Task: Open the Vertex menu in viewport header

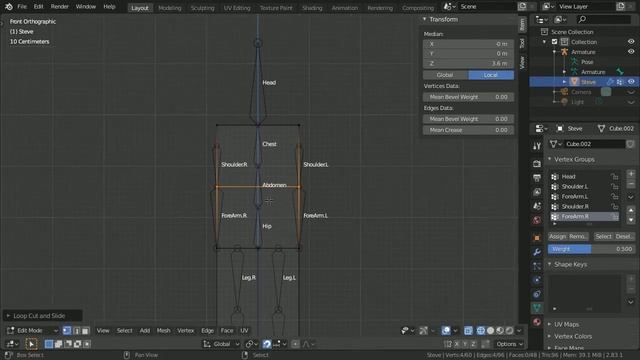Action: point(185,331)
